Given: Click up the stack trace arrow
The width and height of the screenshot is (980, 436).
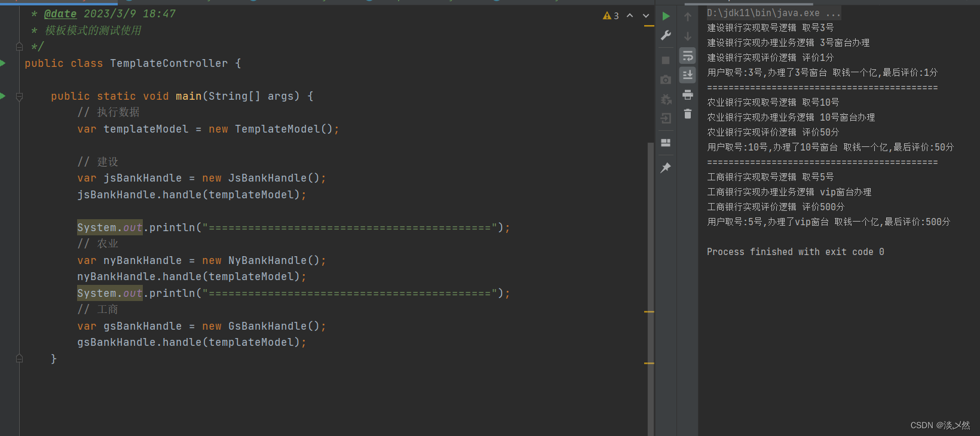Looking at the screenshot, I should point(688,17).
